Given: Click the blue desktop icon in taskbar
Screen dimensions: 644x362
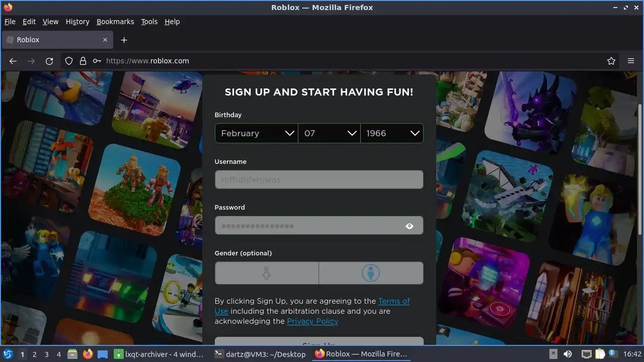Looking at the screenshot, I should click(103, 354).
